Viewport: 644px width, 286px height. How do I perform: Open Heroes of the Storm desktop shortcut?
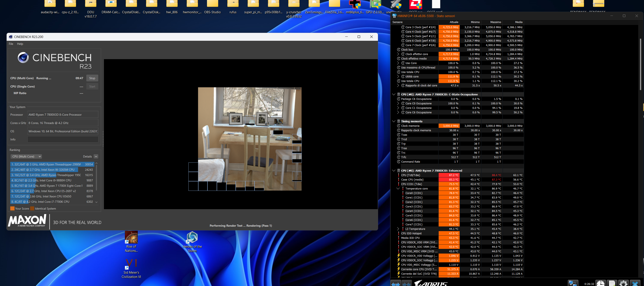coord(192,238)
